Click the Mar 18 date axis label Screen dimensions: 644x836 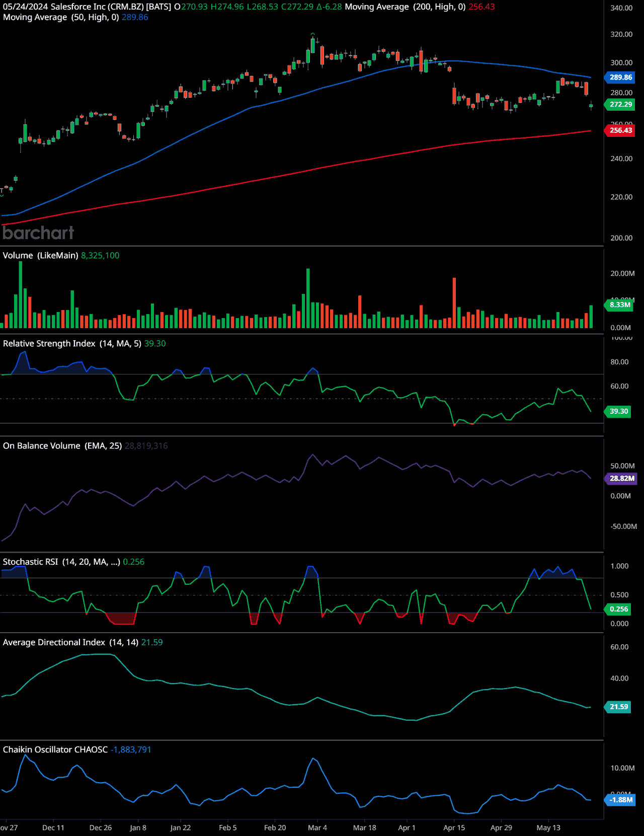click(x=365, y=828)
